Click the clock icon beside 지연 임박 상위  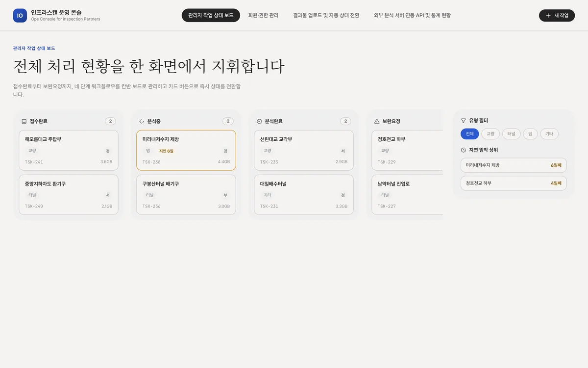click(x=464, y=150)
